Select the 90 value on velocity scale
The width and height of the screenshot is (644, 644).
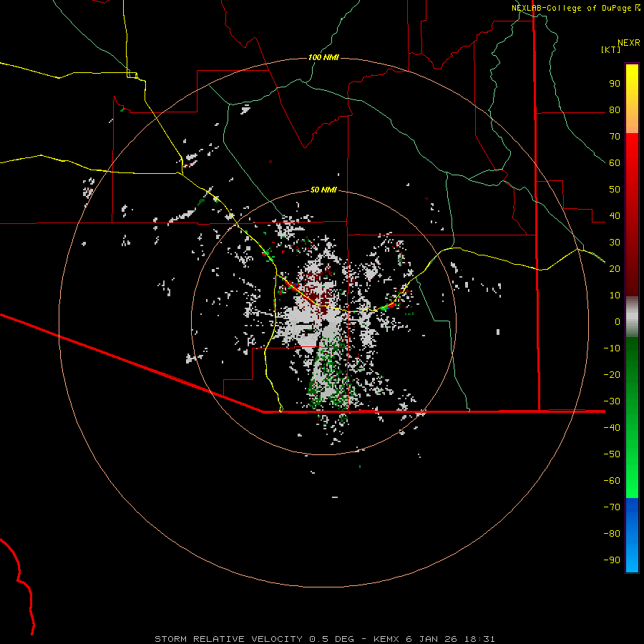coord(615,84)
